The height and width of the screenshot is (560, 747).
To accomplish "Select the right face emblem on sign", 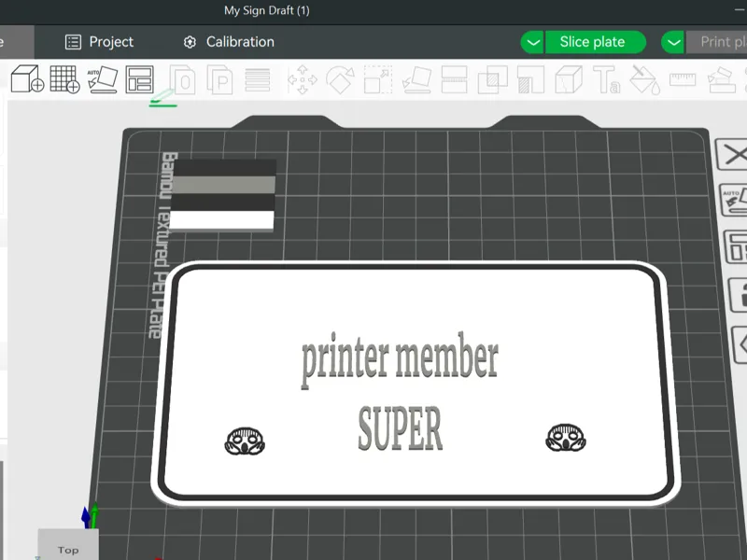I will [566, 437].
